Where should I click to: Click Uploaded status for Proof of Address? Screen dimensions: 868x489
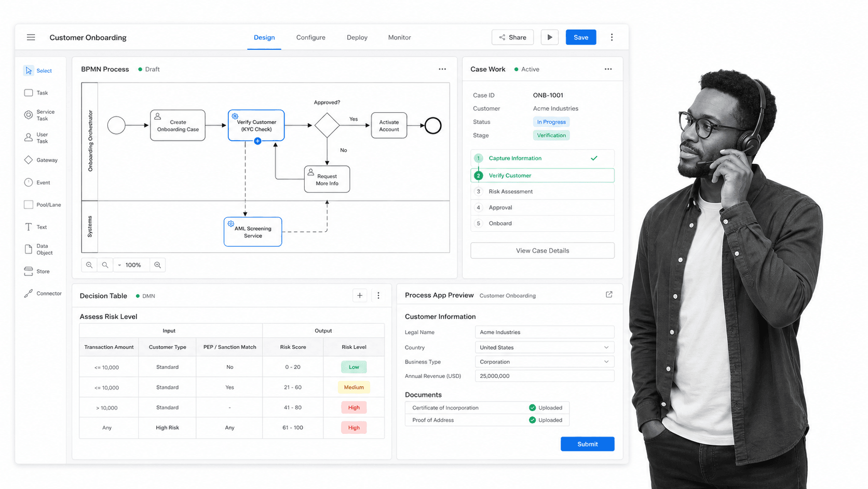(546, 420)
